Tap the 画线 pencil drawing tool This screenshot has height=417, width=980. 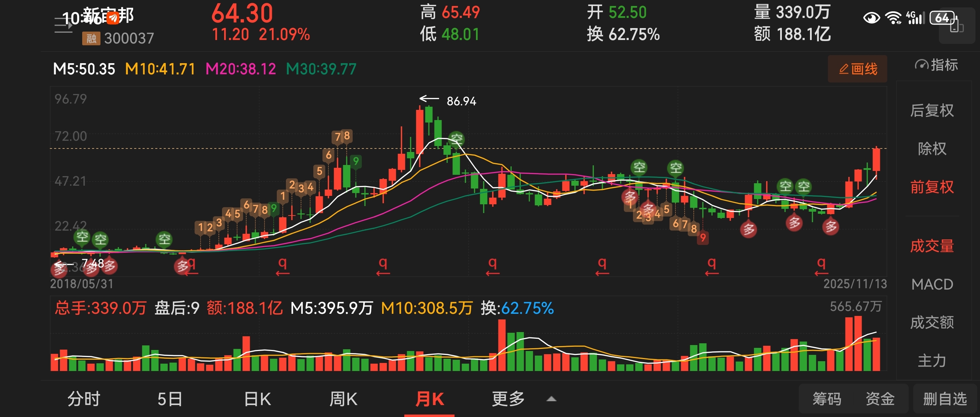click(857, 69)
